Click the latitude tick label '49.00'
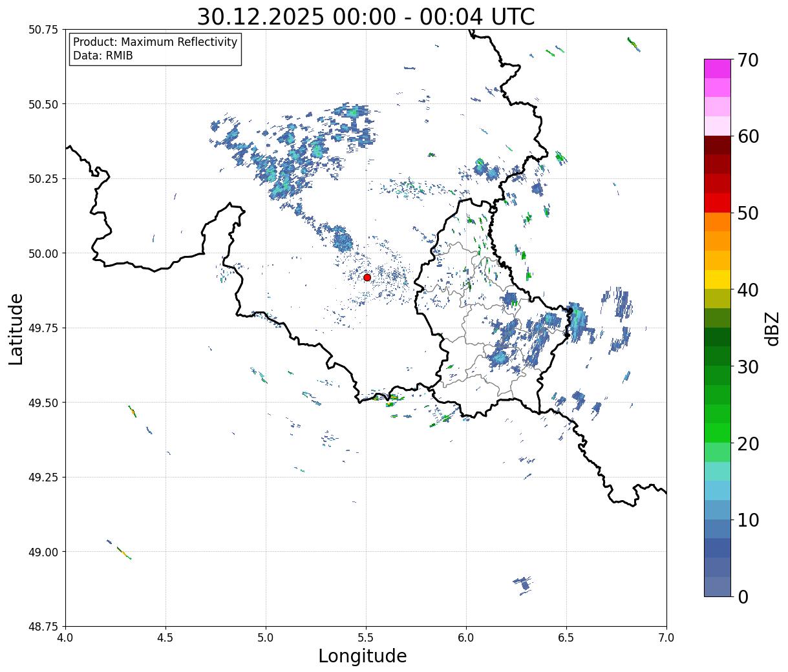The width and height of the screenshot is (788, 672). click(43, 552)
